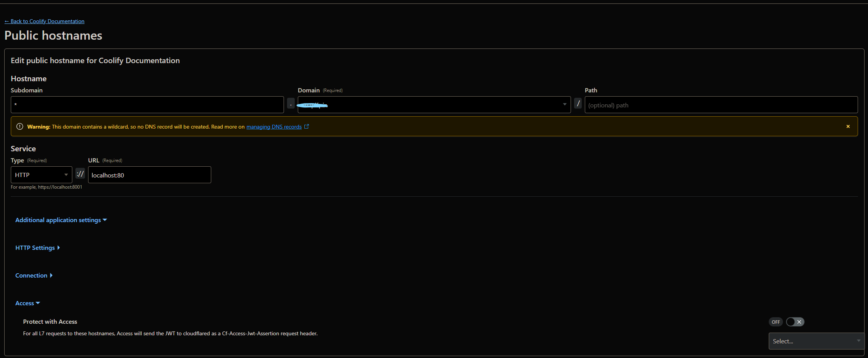The image size is (868, 358).
Task: Click the warning exclamation icon
Action: coord(20,126)
